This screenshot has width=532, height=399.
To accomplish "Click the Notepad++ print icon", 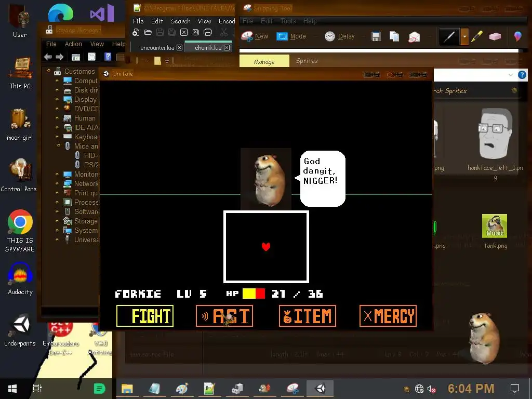I will tap(208, 33).
